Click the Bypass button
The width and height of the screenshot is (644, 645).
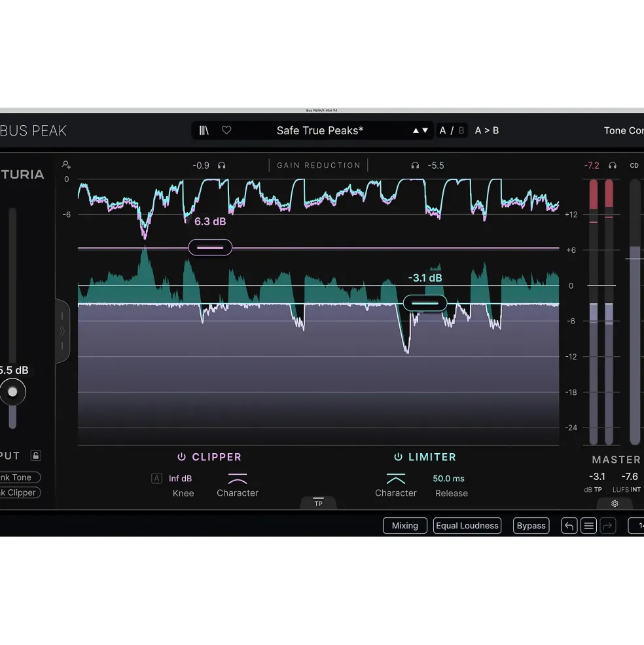531,525
